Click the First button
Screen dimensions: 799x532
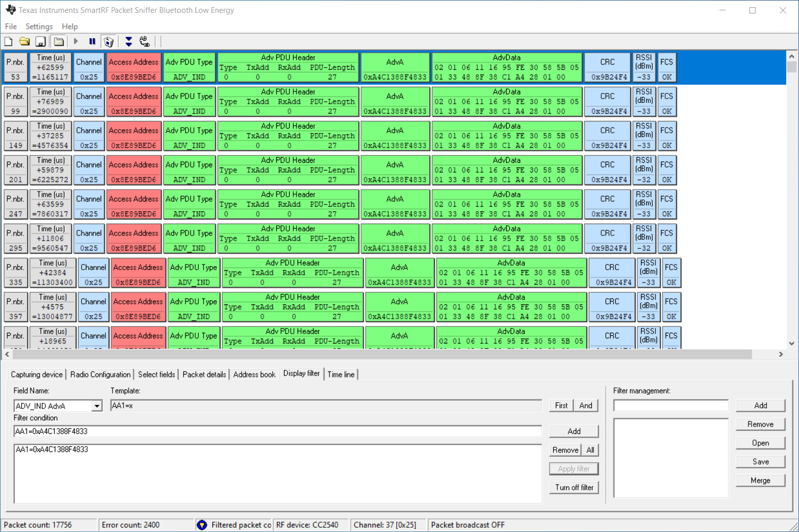[x=561, y=405]
